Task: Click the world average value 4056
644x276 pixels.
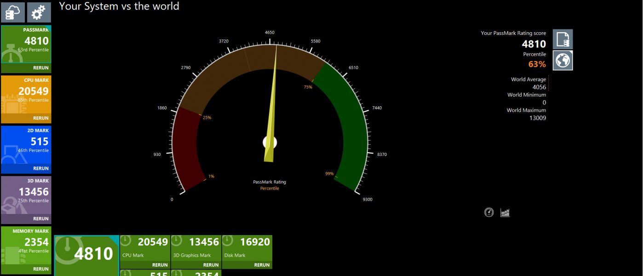Action: (539, 87)
